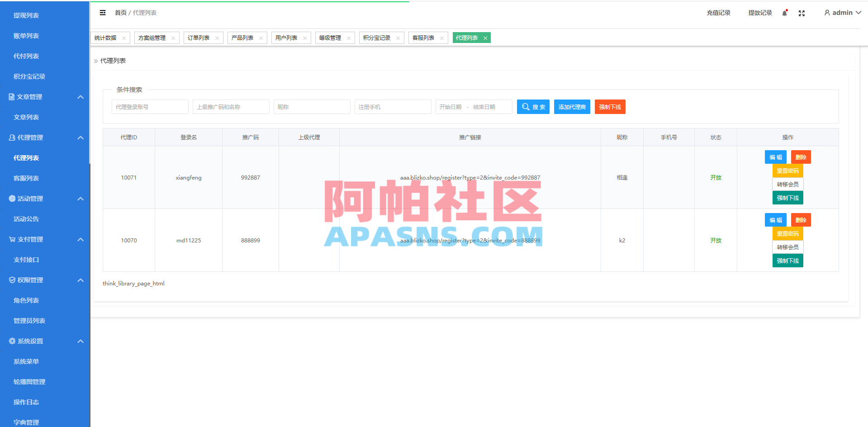
Task: Open 充值记录 in the top bar
Action: (x=719, y=13)
